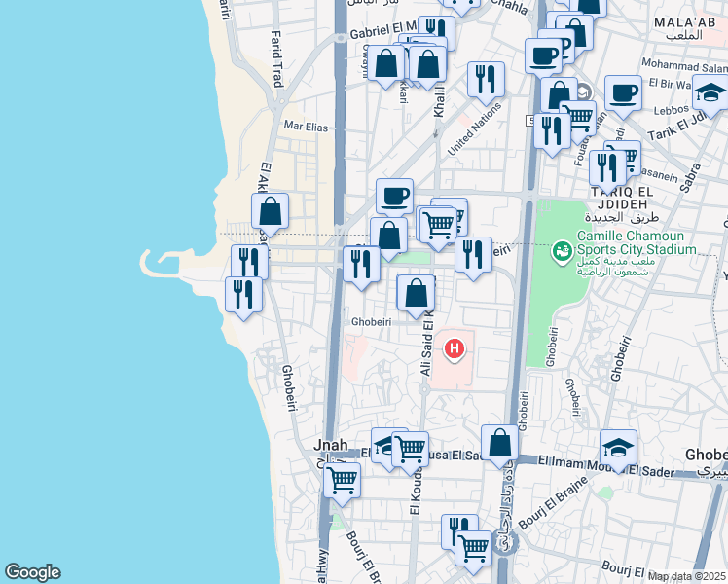This screenshot has width=728, height=584.
Task: Click the Jnah neighborhood label
Action: 330,444
